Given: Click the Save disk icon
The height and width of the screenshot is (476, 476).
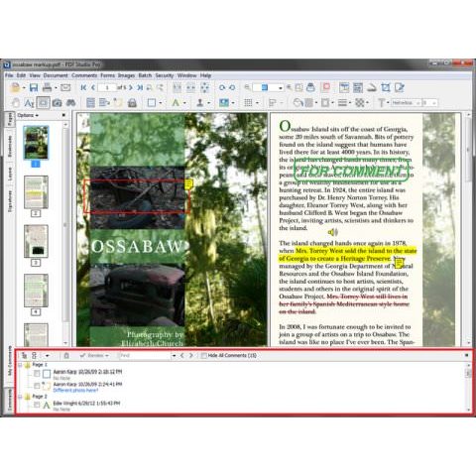Looking at the screenshot, I should click(34, 87).
